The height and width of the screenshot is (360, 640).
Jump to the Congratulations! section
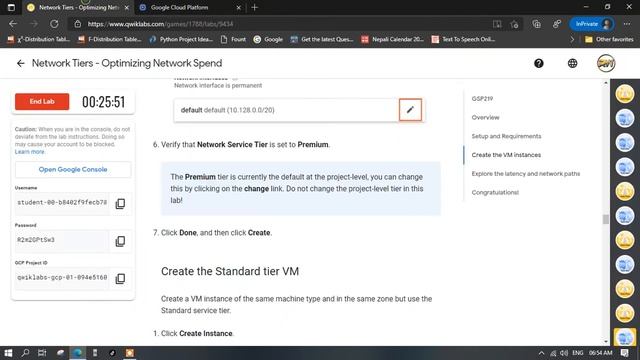tap(495, 193)
